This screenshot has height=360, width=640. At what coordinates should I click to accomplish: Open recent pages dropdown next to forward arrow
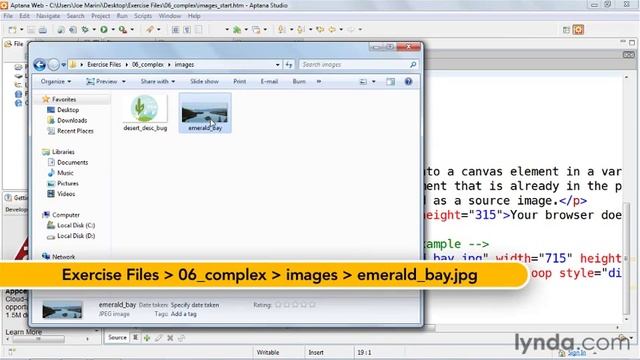coord(64,64)
